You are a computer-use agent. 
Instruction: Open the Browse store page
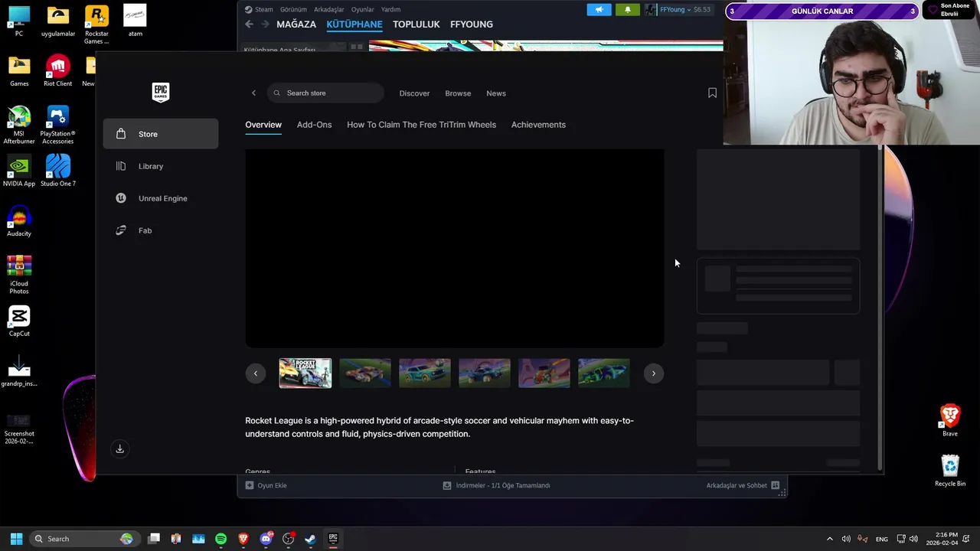458,93
